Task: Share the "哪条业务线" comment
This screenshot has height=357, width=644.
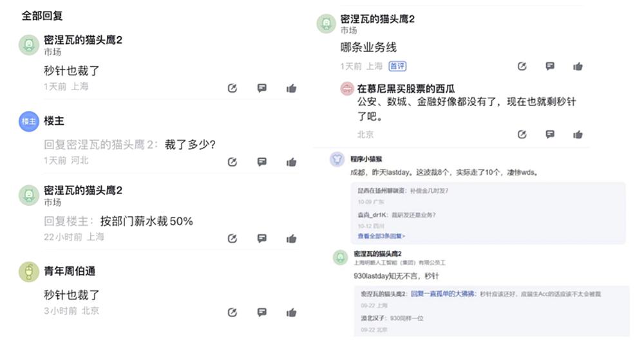Action: tap(522, 66)
